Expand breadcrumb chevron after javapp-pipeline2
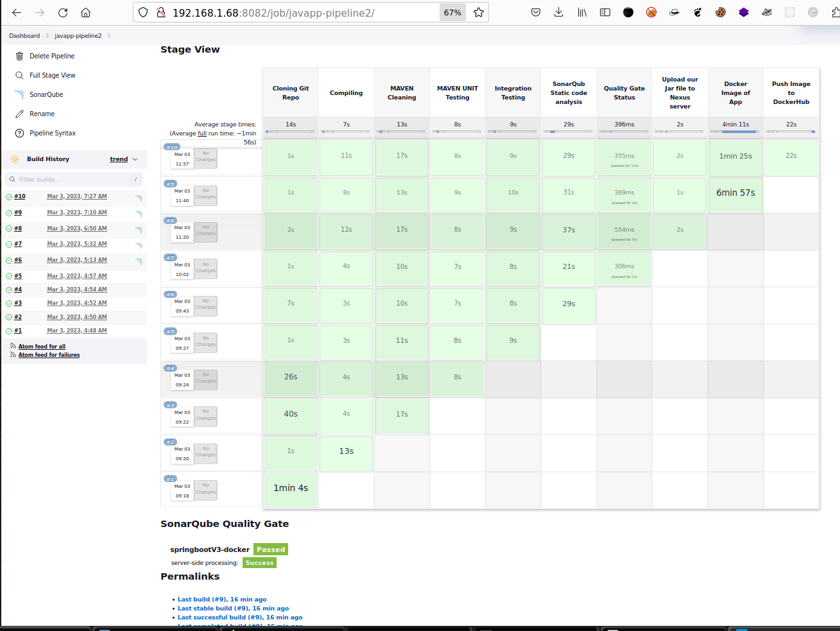The width and height of the screenshot is (840, 631). [x=109, y=36]
